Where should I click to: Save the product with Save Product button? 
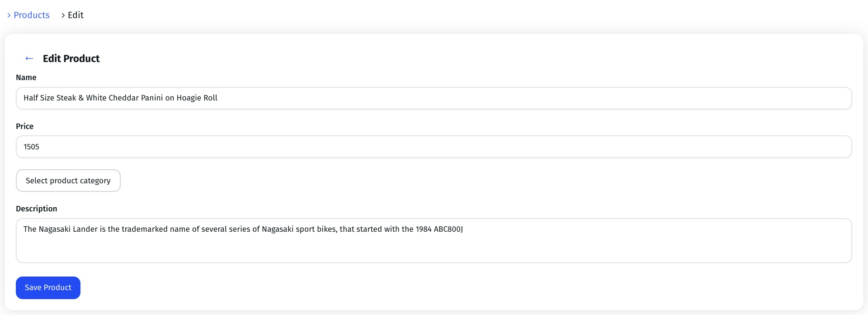(48, 288)
